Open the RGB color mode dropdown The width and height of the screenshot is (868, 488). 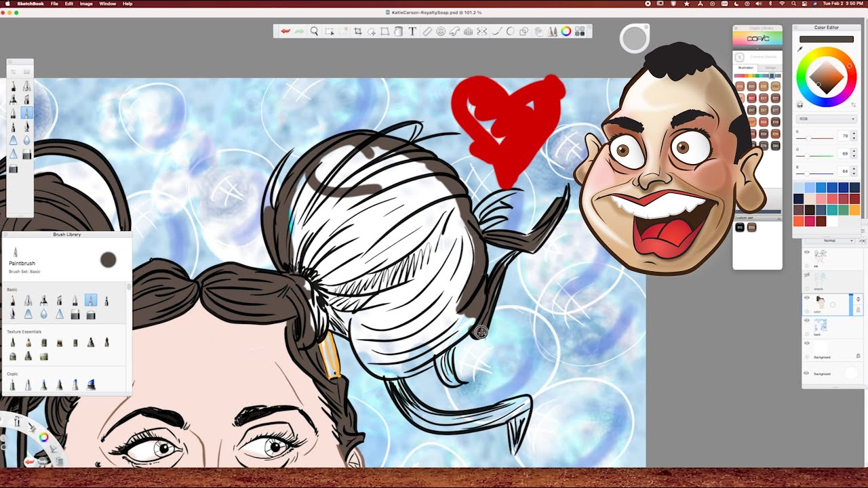click(826, 119)
